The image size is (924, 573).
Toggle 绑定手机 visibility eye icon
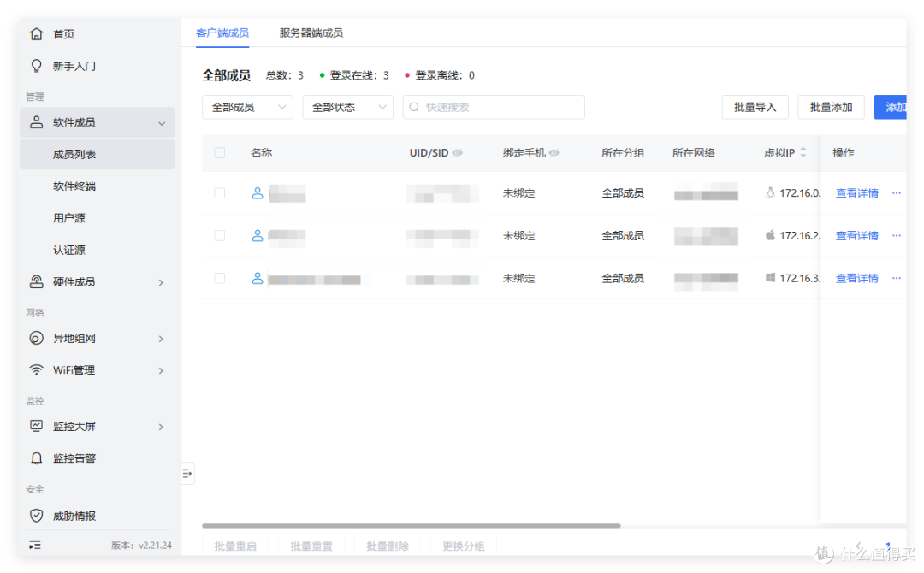click(x=554, y=153)
